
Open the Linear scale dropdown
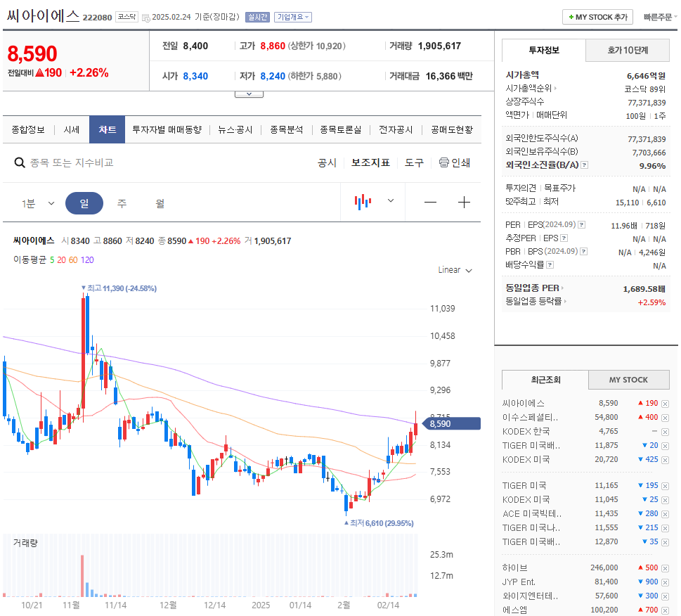[454, 269]
